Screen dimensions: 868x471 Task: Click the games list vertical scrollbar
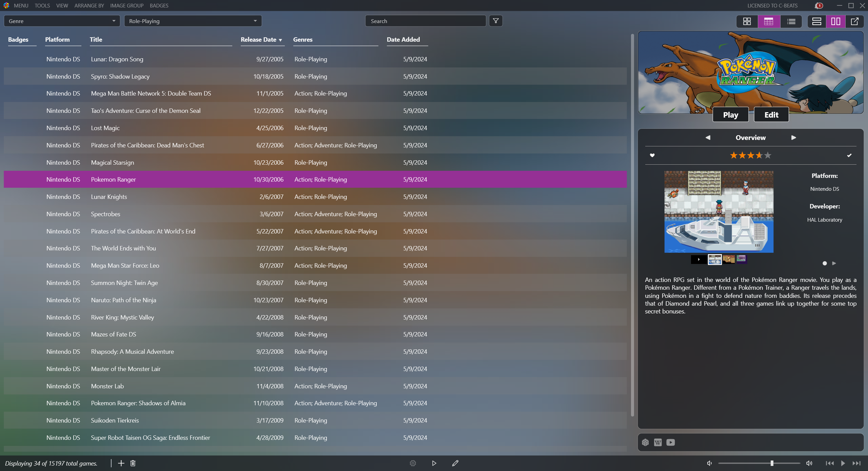[632, 225]
